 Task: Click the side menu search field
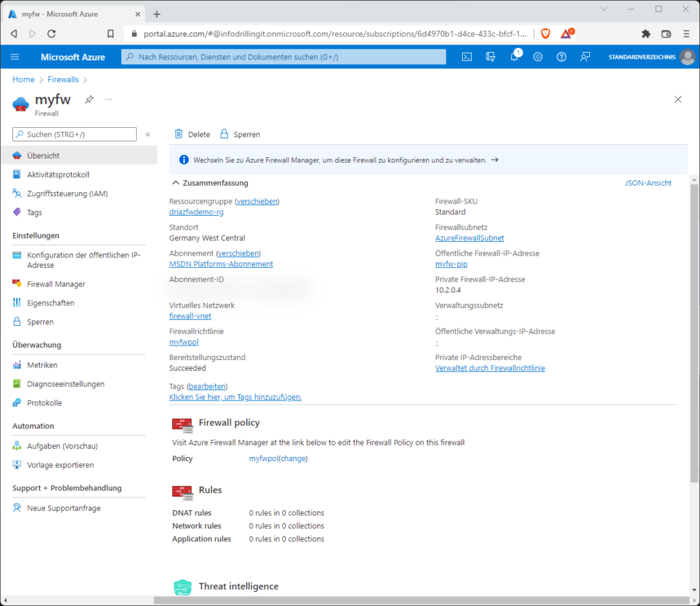click(x=75, y=135)
